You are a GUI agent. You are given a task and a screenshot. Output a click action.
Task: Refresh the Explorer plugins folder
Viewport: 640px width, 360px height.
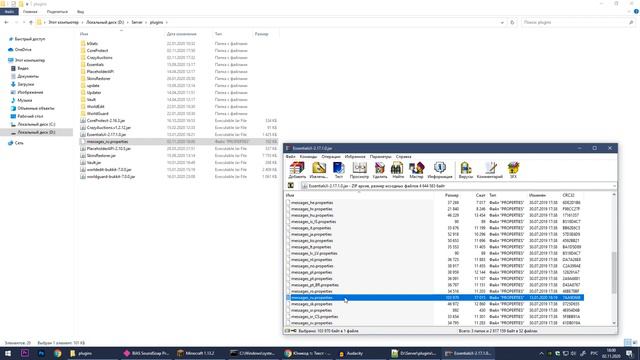[512, 22]
